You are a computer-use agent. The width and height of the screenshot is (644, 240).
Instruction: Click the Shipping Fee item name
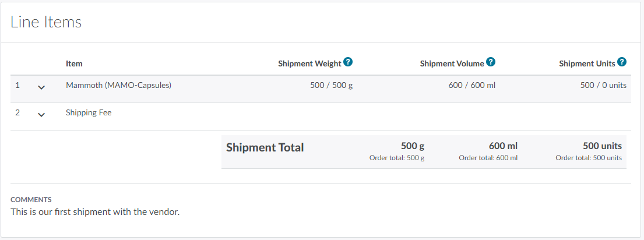tap(89, 112)
